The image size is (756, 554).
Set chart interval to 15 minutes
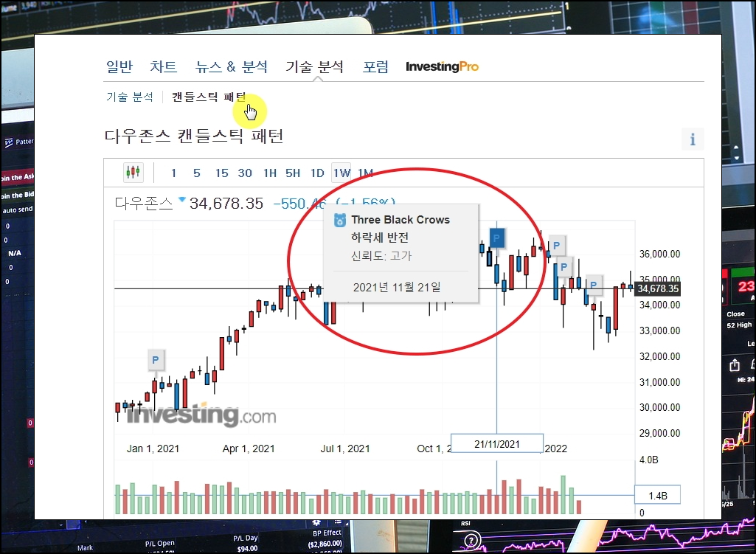click(222, 173)
